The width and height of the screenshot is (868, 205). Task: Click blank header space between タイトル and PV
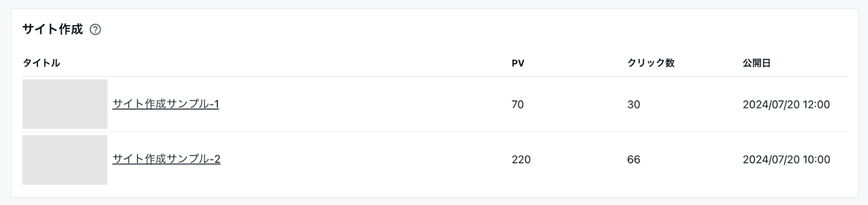tap(285, 63)
